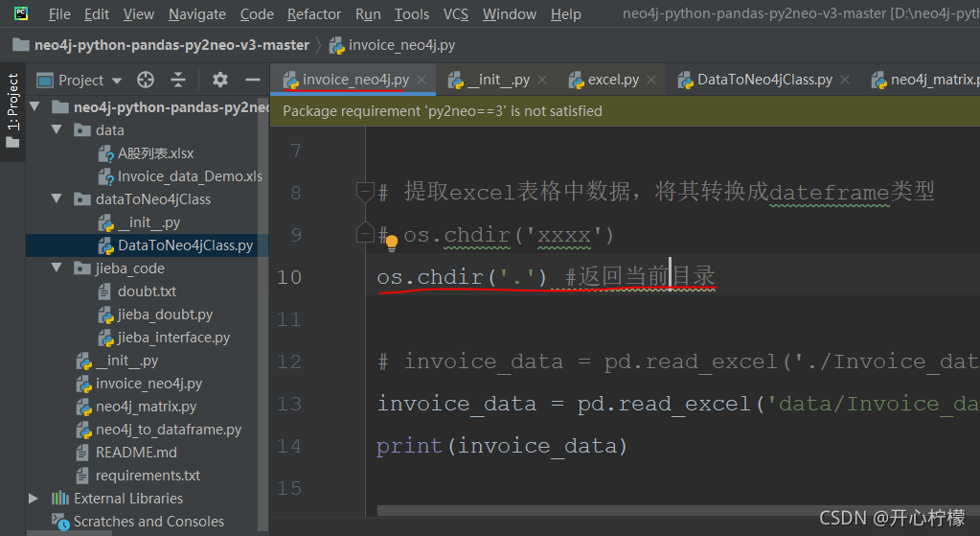
Task: Select DataToNeo4jClass.py in the tree
Action: coord(175,245)
